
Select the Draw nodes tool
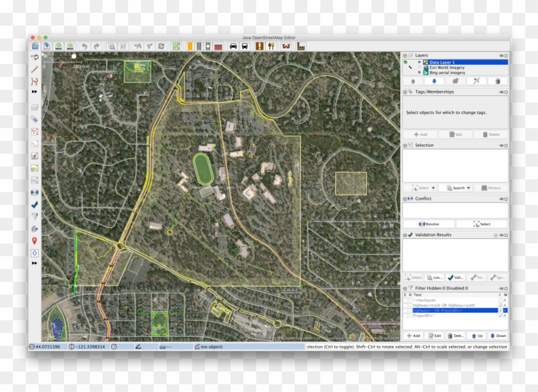click(33, 69)
